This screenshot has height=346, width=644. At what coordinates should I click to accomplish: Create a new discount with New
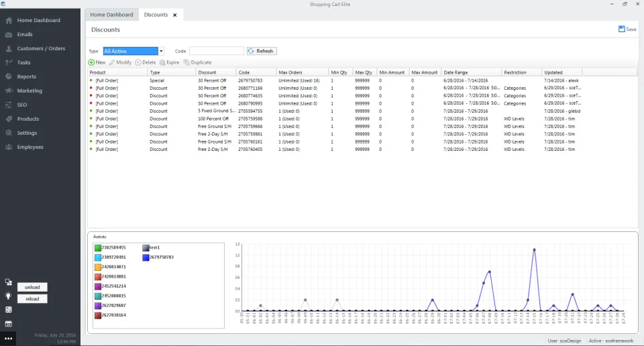[x=97, y=62]
